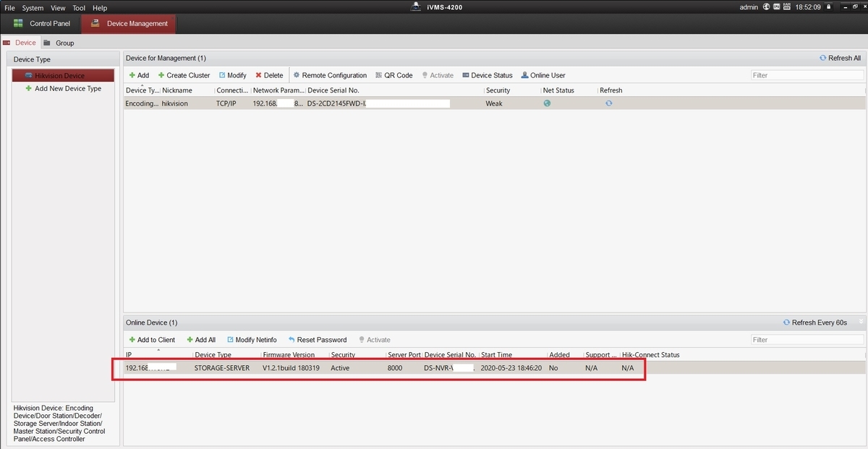Screen dimensions: 868x449
Task: Click start time 2020-05-23 18:46:20
Action: [512, 368]
